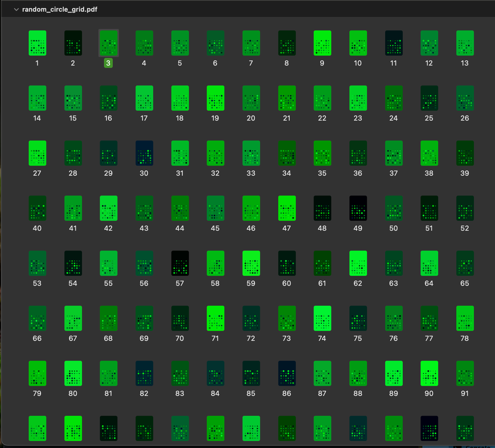Open page 57 thumbnail

click(179, 263)
